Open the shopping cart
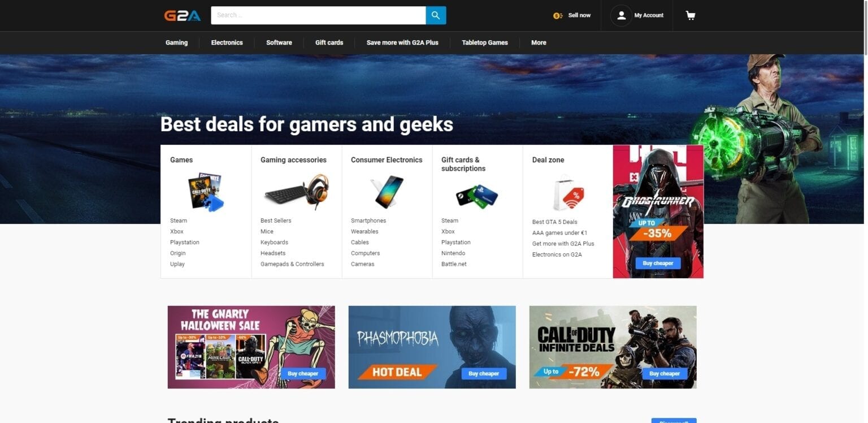Screen dimensions: 868x423 690,15
